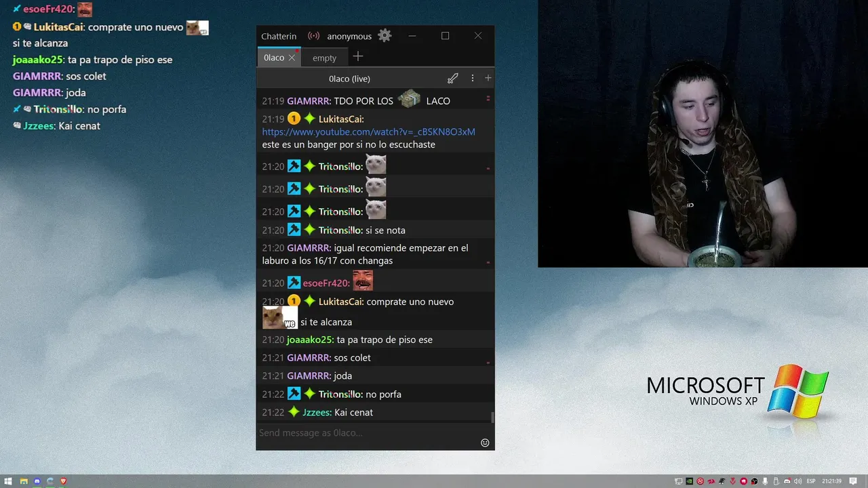
Task: Open the emote picker smiley
Action: 485,443
